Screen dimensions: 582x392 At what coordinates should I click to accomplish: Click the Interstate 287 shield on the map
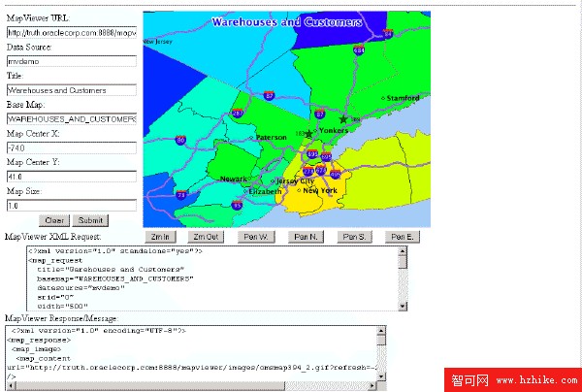click(238, 113)
